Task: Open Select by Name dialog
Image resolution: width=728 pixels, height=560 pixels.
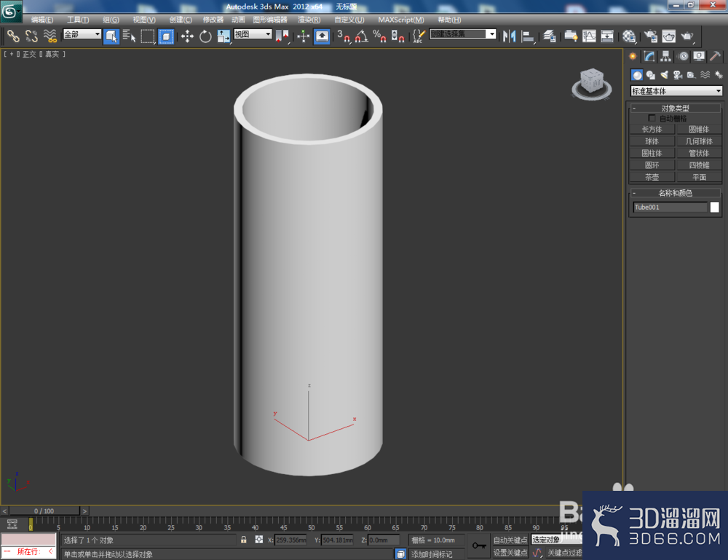Action: [129, 36]
